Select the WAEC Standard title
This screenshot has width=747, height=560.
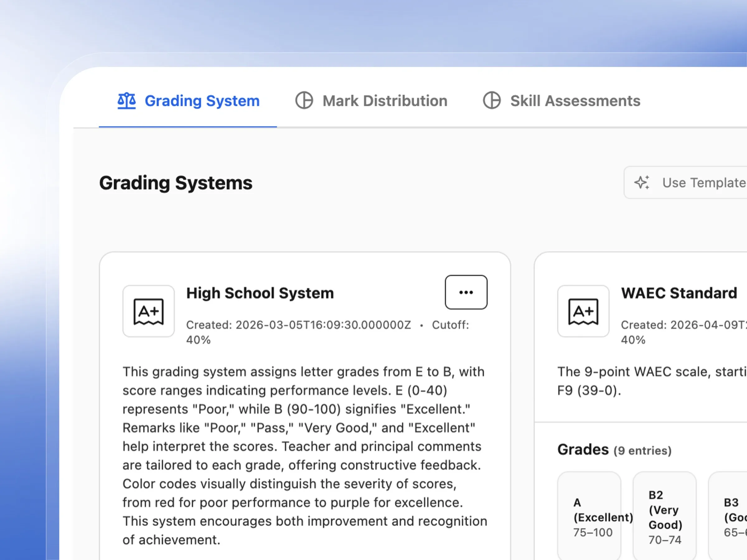679,293
